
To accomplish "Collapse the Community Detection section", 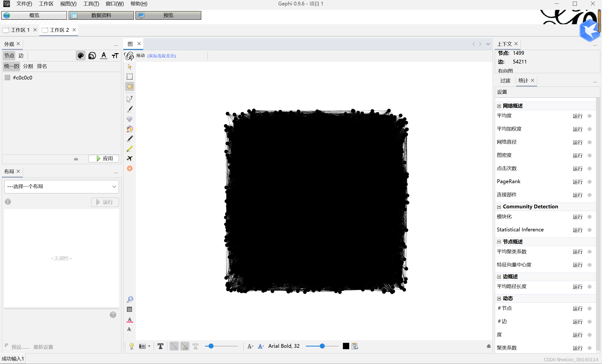I will (499, 207).
